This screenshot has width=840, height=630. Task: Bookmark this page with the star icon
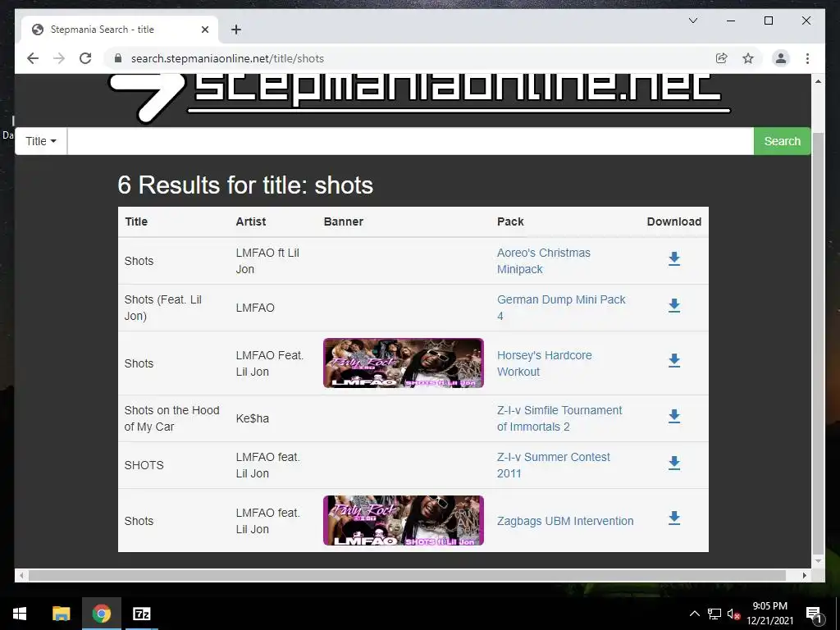click(x=748, y=58)
